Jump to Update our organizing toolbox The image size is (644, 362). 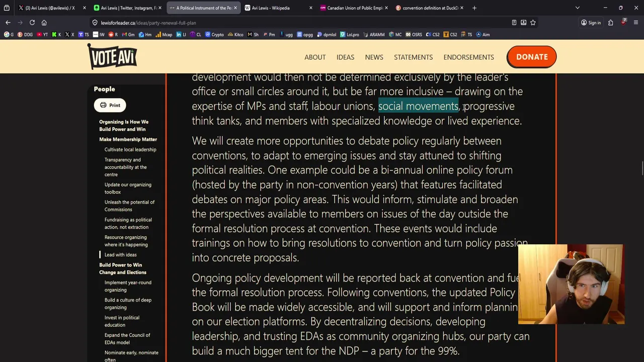[x=128, y=188]
